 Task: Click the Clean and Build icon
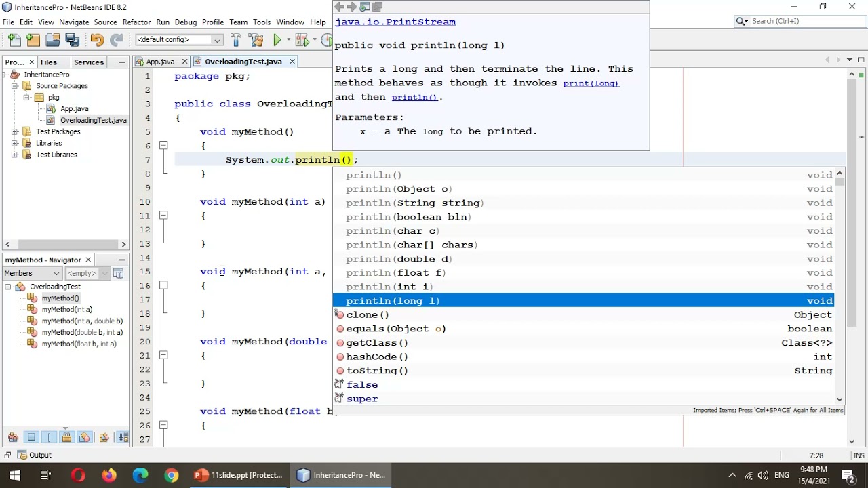256,40
